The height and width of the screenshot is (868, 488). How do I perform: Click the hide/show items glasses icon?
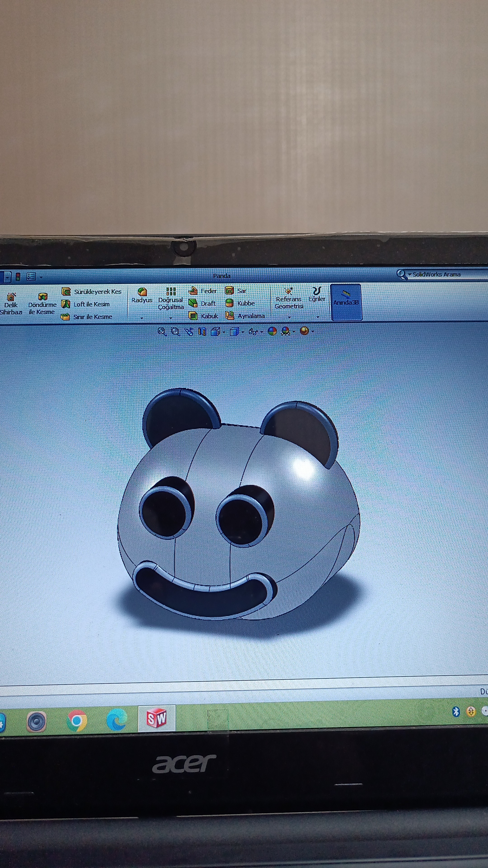(253, 332)
